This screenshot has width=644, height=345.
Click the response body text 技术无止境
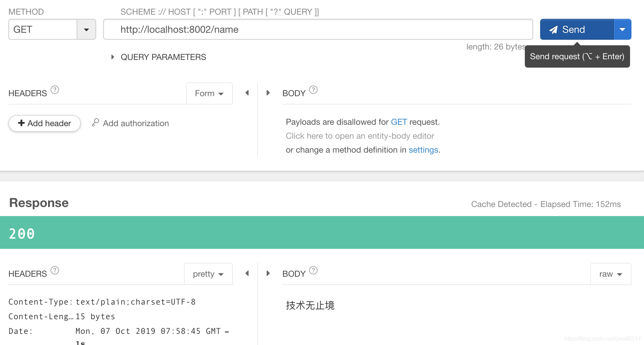point(310,305)
